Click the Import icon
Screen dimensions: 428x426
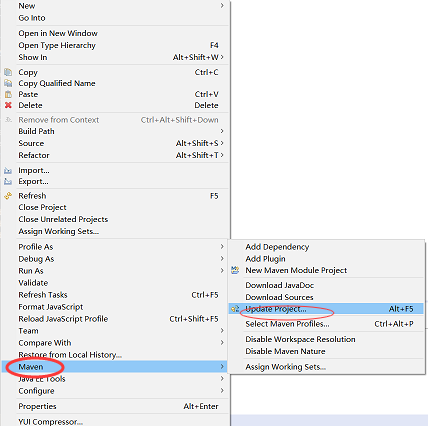(8, 171)
